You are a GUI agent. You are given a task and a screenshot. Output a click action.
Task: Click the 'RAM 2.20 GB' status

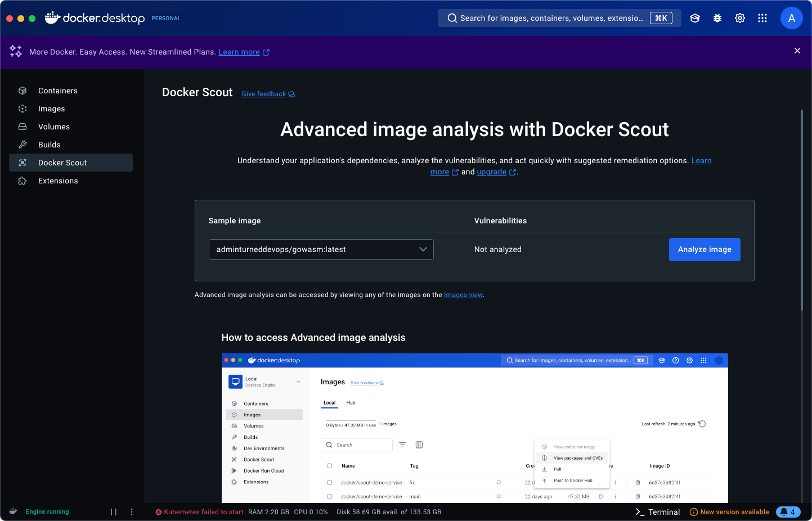pos(268,512)
